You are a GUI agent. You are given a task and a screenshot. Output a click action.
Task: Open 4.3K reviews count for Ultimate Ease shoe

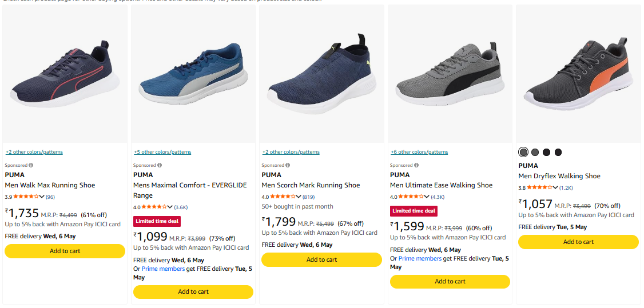(x=438, y=197)
